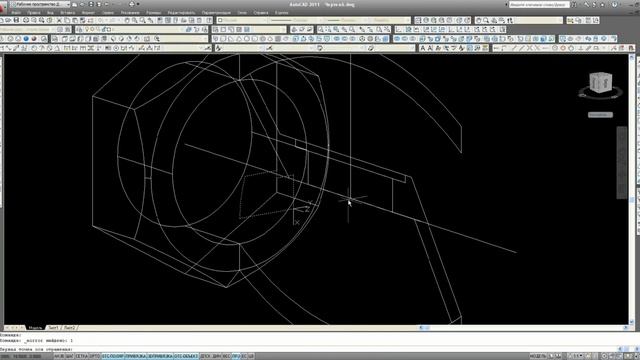Click the ViewCube in the drawing area

tap(600, 83)
